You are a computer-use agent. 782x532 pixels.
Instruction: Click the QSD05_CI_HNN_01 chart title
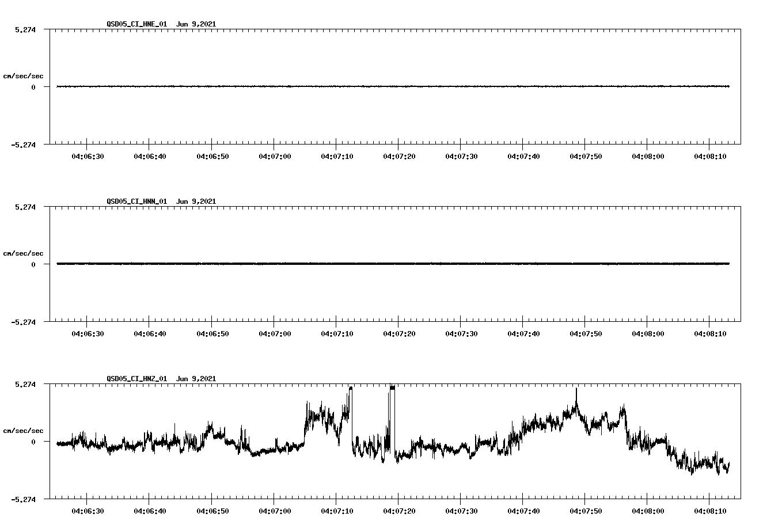pyautogui.click(x=161, y=202)
